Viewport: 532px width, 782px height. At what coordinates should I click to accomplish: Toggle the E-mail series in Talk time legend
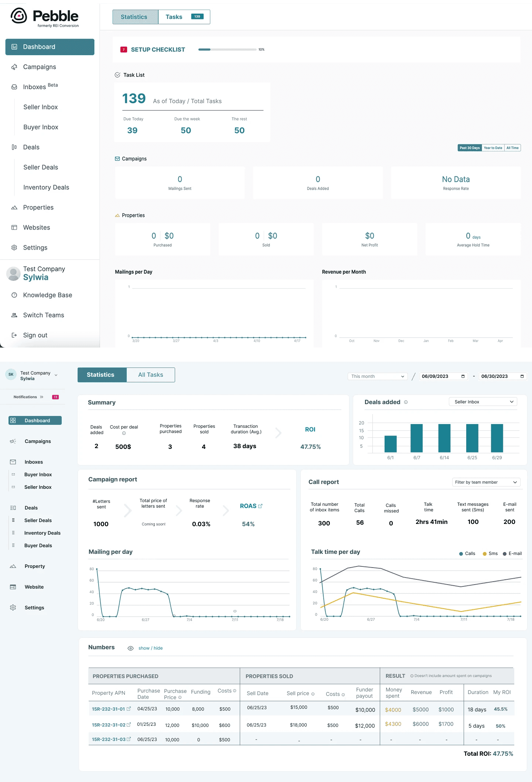(x=512, y=554)
